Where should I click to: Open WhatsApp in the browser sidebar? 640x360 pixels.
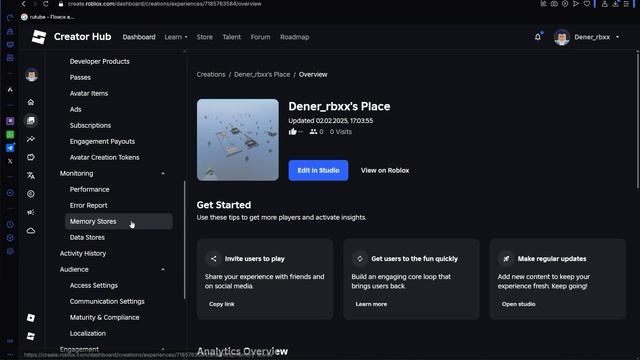pos(10,134)
